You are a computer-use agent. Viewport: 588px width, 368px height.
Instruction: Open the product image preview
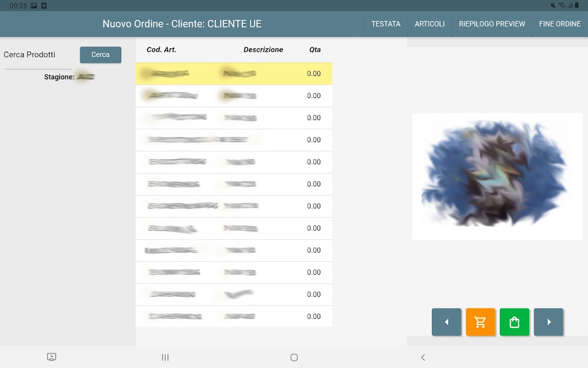point(497,177)
